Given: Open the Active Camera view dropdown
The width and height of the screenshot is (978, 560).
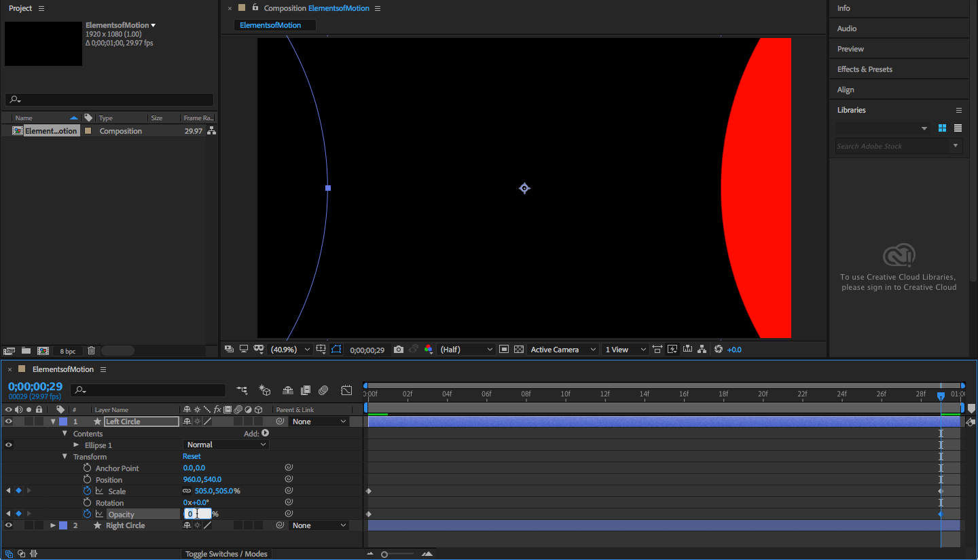Looking at the screenshot, I should coord(563,350).
